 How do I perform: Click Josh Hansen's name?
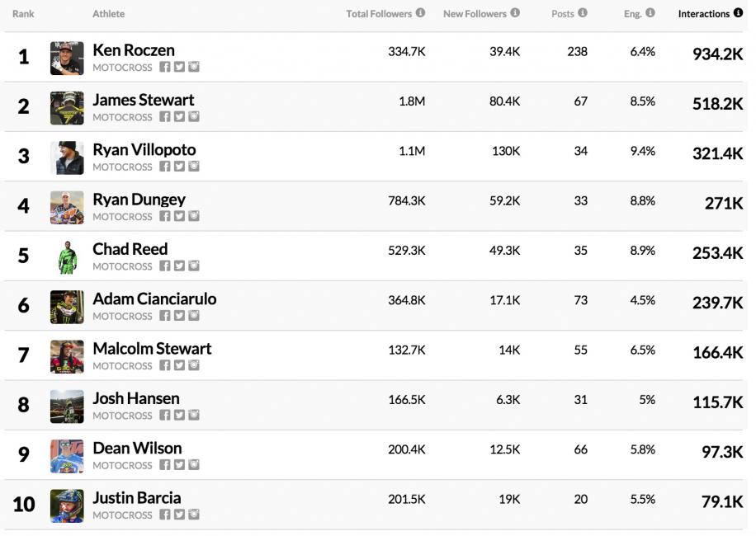point(135,398)
